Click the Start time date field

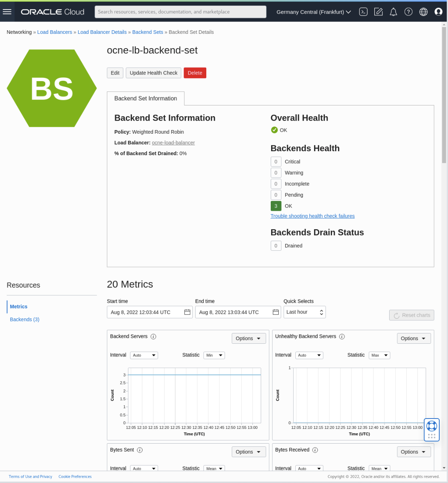pyautogui.click(x=150, y=312)
